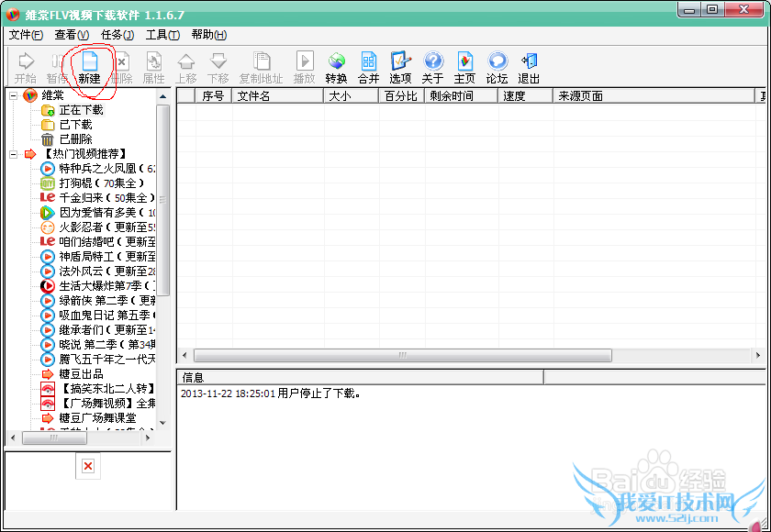Click the 关于 (About) icon
The height and width of the screenshot is (532, 771).
(x=432, y=67)
